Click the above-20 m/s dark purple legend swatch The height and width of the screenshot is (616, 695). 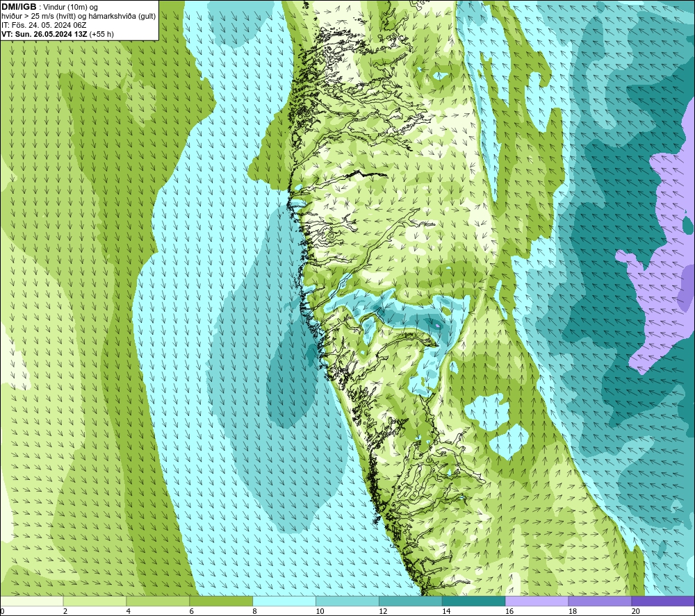point(663,601)
